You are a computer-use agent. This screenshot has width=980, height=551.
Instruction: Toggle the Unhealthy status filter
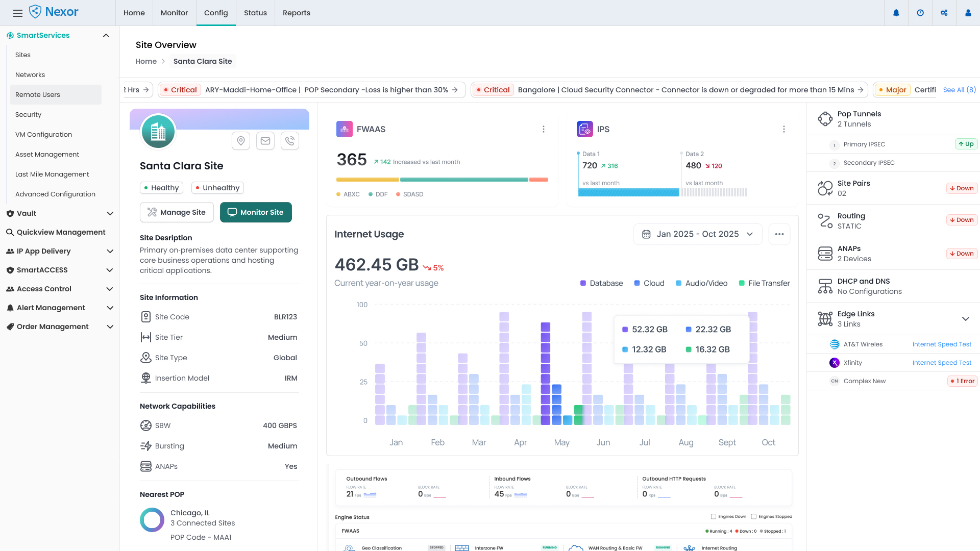click(x=217, y=188)
